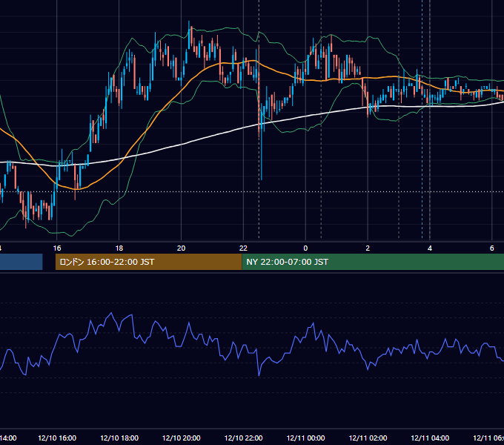
Task: Select the hour label 18 on the upper time axis
Action: click(119, 248)
